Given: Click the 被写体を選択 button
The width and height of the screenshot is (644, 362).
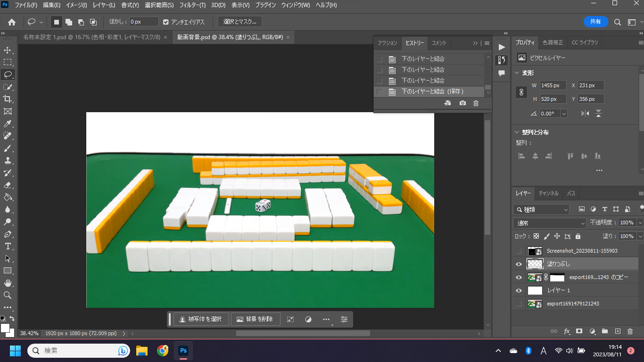Looking at the screenshot, I should [x=201, y=319].
